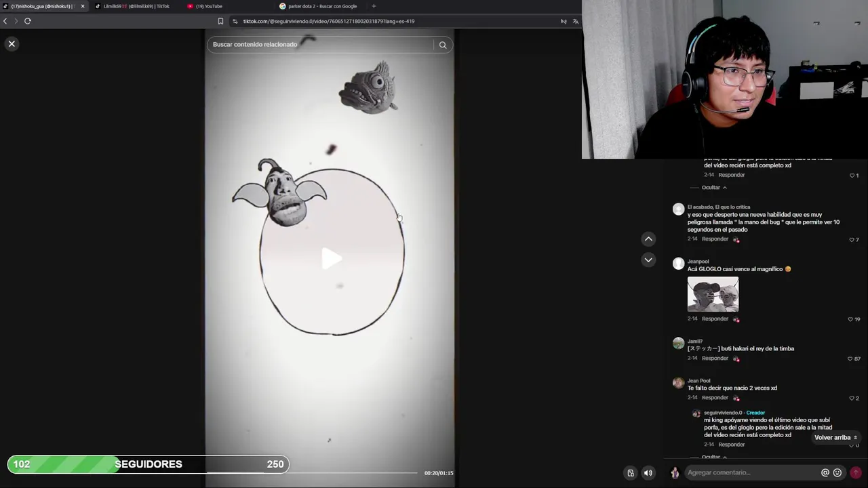Click the SEGUIDORES follower goal bar
This screenshot has width=868, height=488.
pos(148,464)
